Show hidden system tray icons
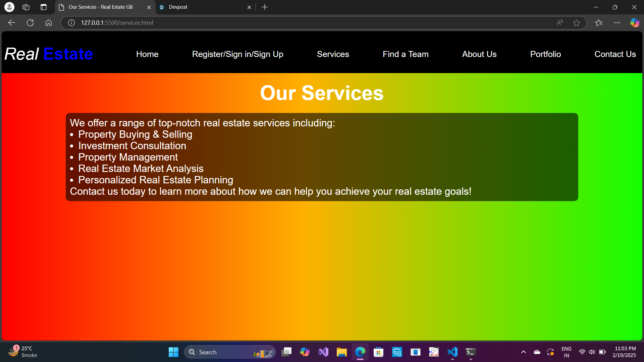 523,352
